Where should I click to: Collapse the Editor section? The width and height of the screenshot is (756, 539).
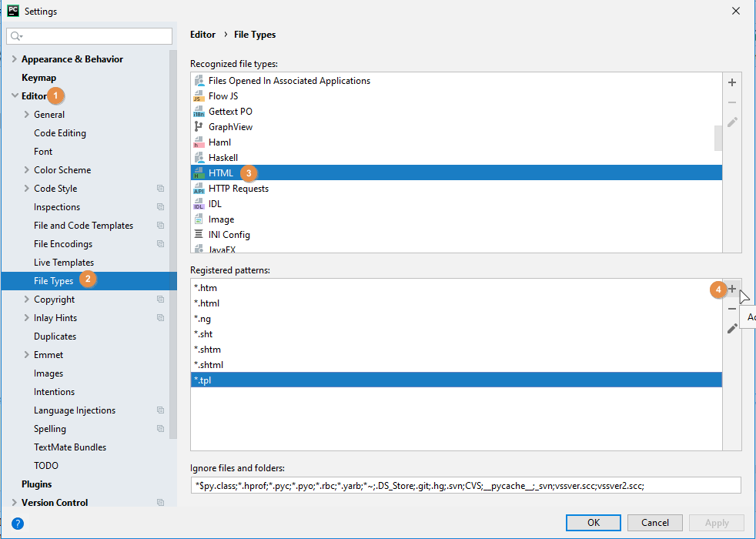15,95
